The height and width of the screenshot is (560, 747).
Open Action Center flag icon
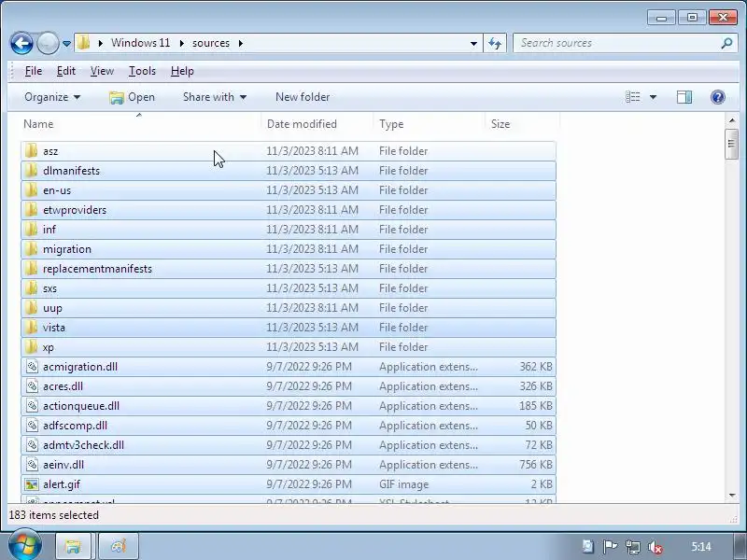pos(610,547)
